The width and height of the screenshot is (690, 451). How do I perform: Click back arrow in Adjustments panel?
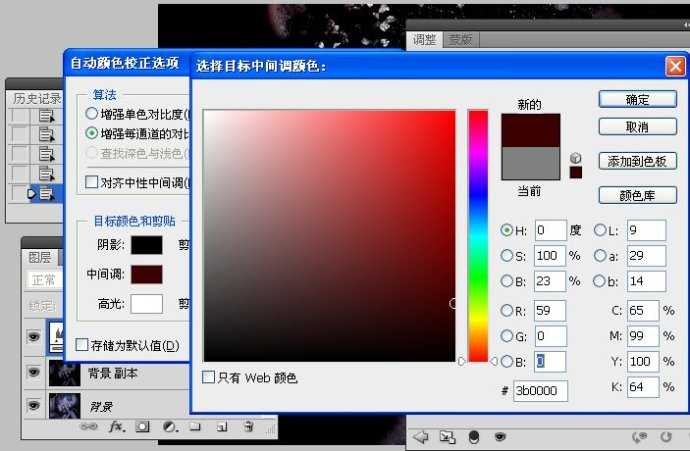point(421,437)
